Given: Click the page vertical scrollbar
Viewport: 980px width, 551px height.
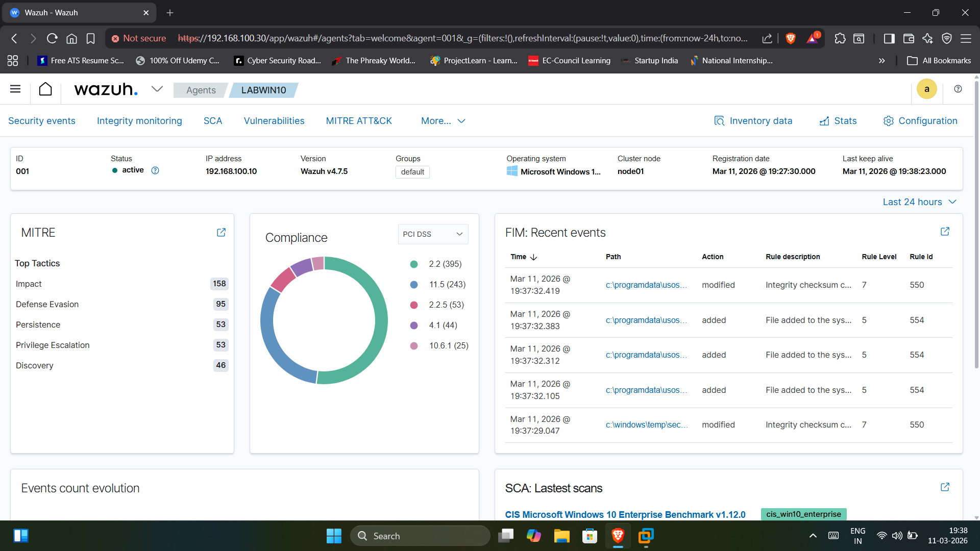Looking at the screenshot, I should click(x=976, y=224).
